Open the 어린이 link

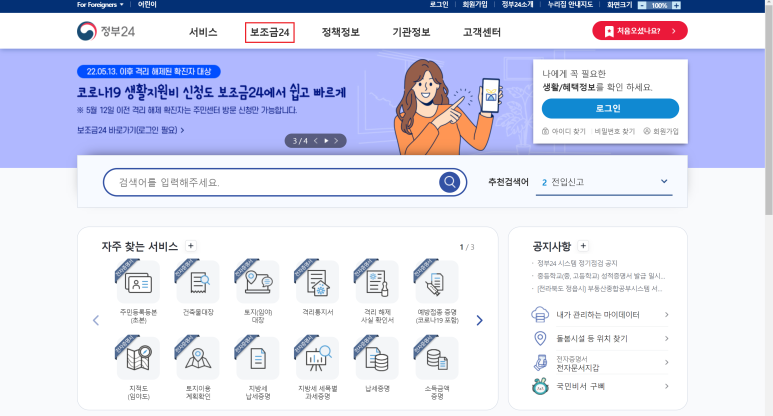(147, 4)
